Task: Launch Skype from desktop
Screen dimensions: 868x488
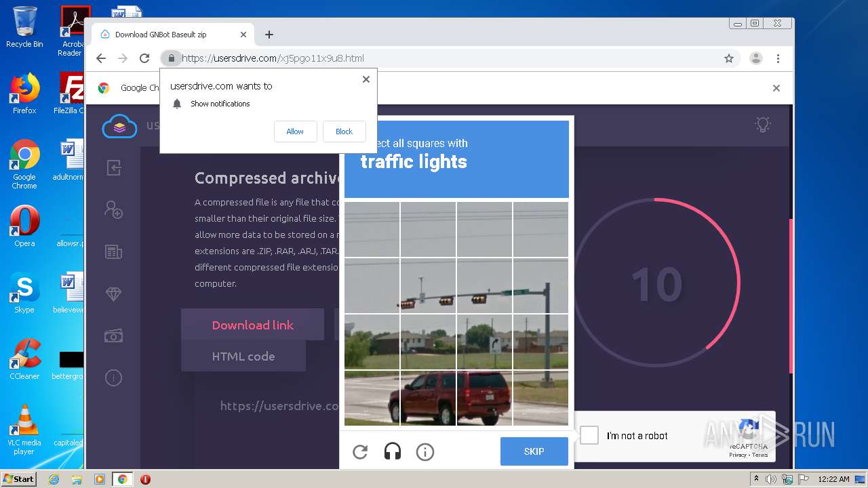Action: click(x=24, y=293)
